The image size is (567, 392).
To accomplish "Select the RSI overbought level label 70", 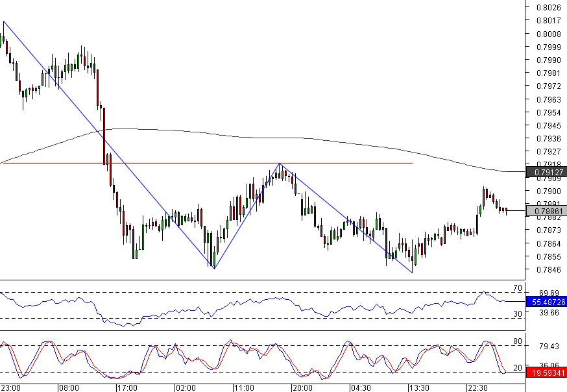I will point(518,288).
